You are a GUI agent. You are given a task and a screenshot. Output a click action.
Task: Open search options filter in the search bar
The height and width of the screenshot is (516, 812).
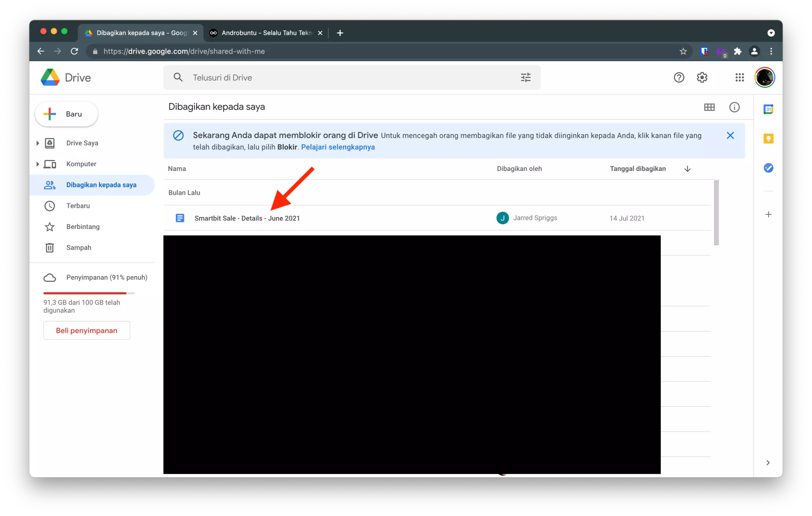point(525,77)
